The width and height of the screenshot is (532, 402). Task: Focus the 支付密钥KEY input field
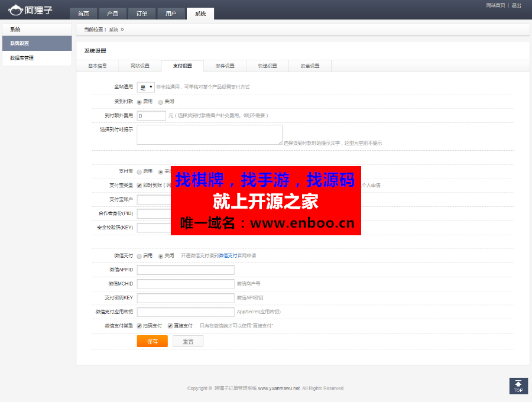click(x=186, y=298)
